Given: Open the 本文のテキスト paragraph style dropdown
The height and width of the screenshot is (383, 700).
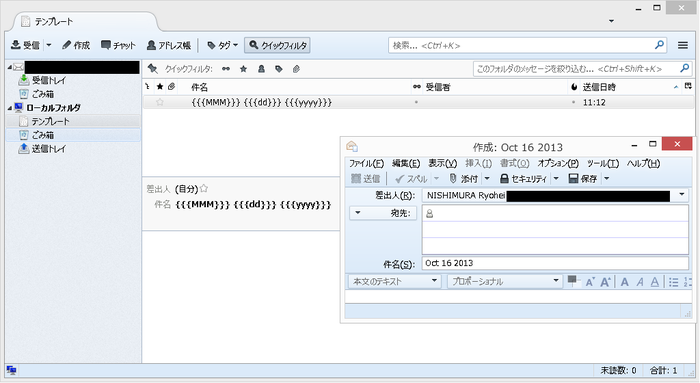Looking at the screenshot, I should pos(394,281).
